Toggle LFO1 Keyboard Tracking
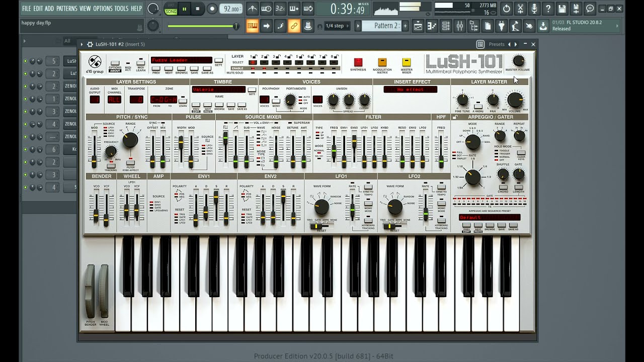 coord(368,220)
